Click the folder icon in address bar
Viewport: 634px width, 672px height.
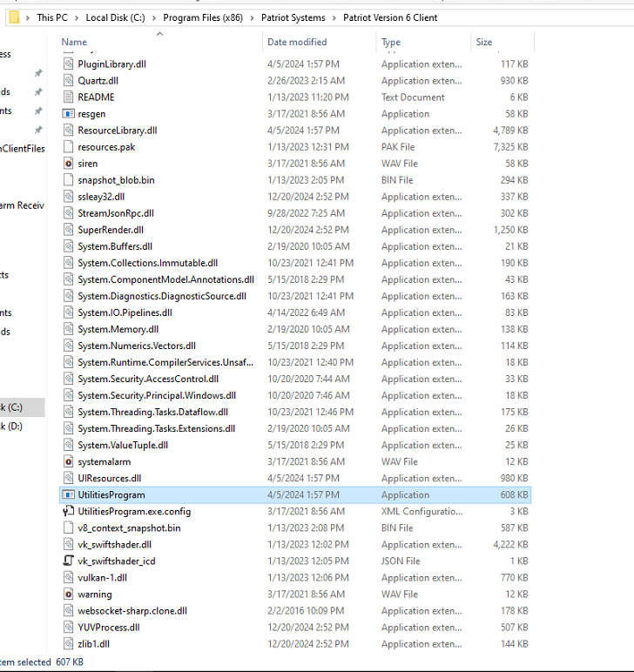pos(14,17)
